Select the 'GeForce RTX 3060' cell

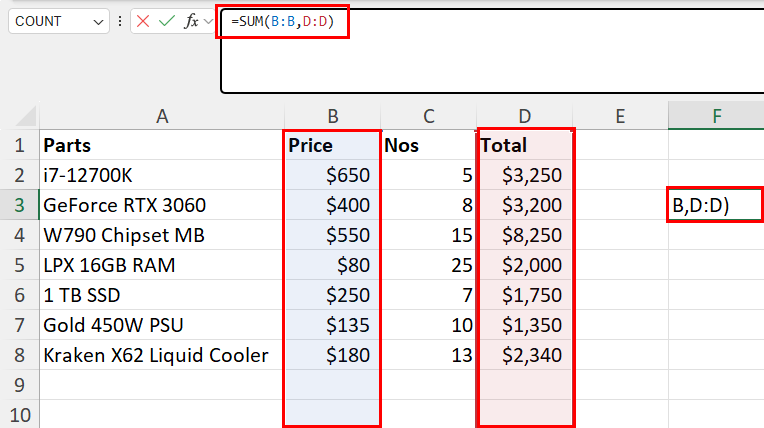click(x=162, y=205)
